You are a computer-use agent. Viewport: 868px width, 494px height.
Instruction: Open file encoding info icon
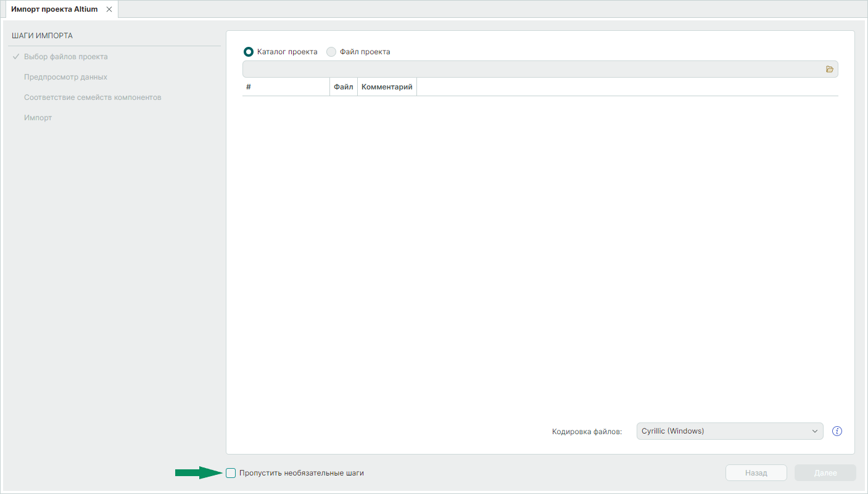point(837,431)
